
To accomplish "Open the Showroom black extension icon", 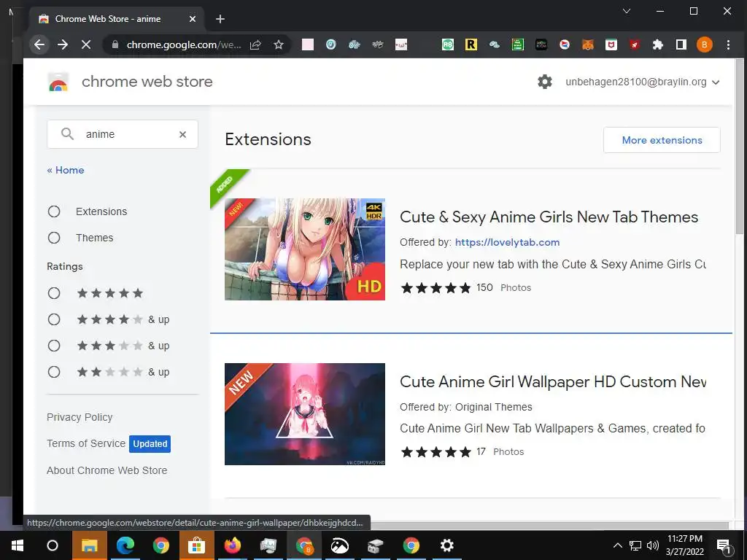I will click(541, 44).
